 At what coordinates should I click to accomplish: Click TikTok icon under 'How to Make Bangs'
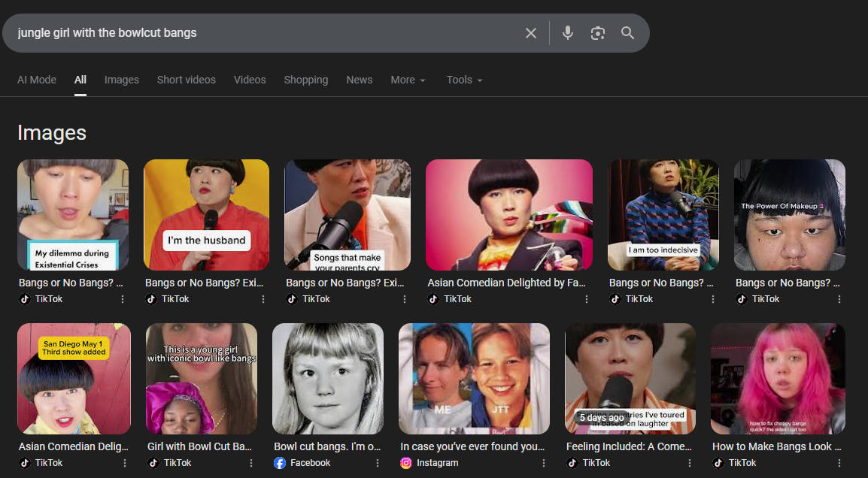[718, 463]
